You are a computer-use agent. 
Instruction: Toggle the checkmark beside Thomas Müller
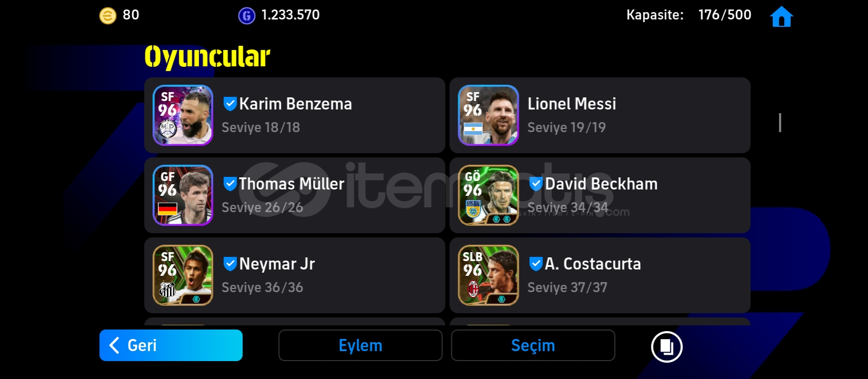tap(230, 184)
